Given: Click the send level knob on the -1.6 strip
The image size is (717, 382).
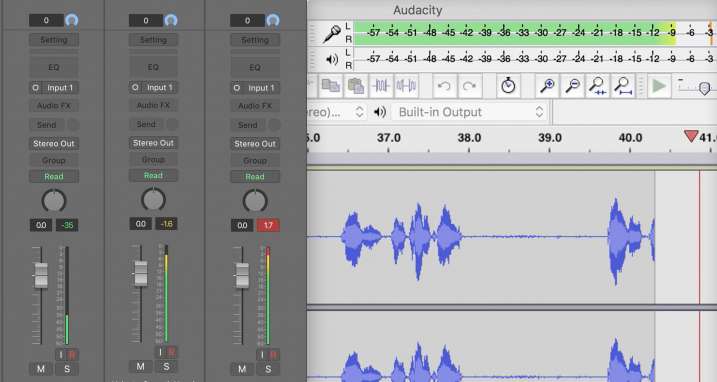Looking at the screenshot, I should coord(172,124).
